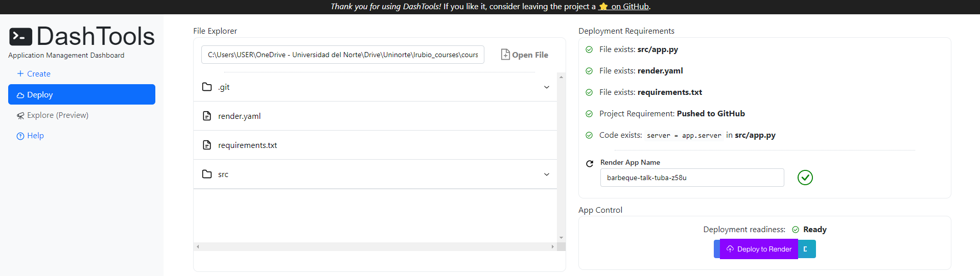
Task: Select the render.yaml file row
Action: tap(375, 116)
